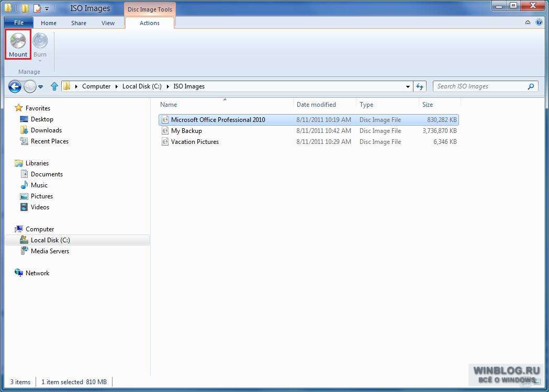
Task: Click the Music note icon
Action: [x=24, y=185]
